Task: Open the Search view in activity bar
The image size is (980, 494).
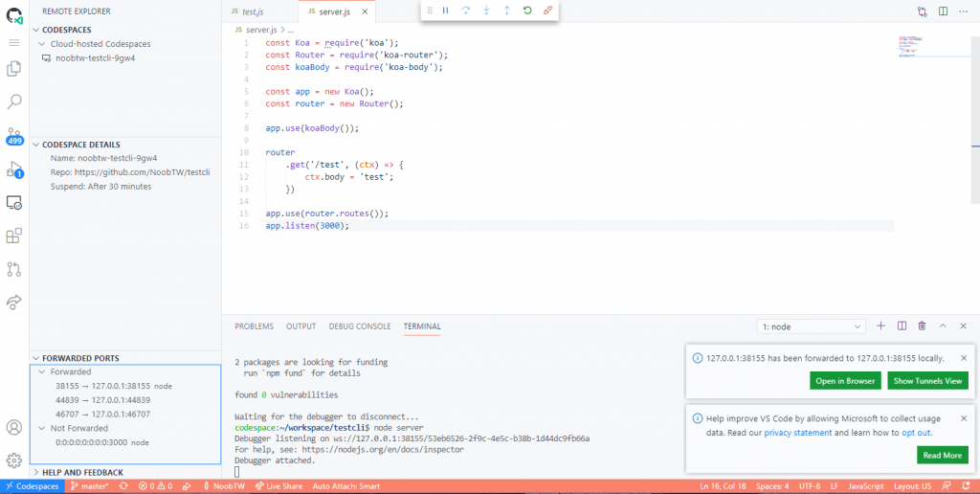Action: (13, 101)
